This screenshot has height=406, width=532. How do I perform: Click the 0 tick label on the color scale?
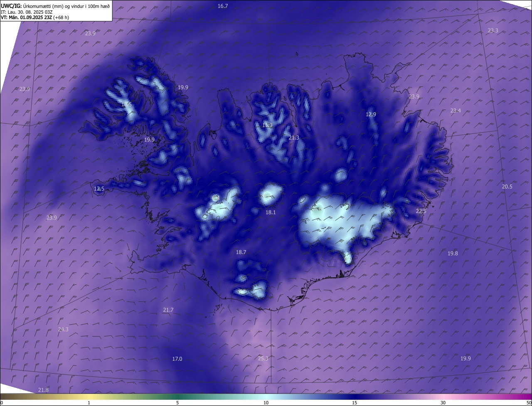pos(2,403)
